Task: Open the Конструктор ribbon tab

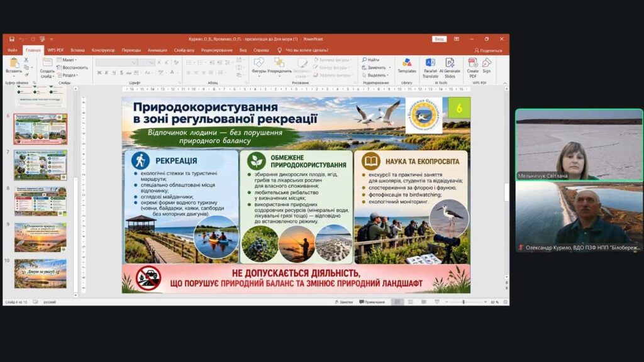Action: tap(103, 50)
